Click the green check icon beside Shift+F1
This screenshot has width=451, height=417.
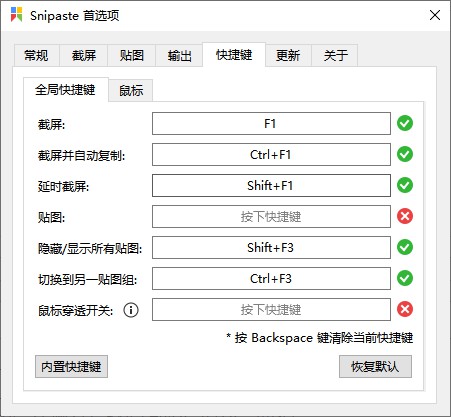point(405,185)
